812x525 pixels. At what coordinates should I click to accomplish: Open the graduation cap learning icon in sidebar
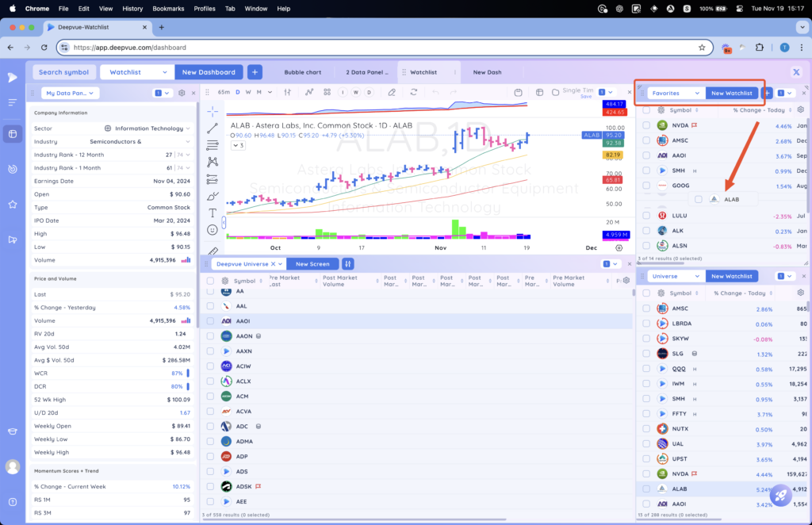[13, 431]
